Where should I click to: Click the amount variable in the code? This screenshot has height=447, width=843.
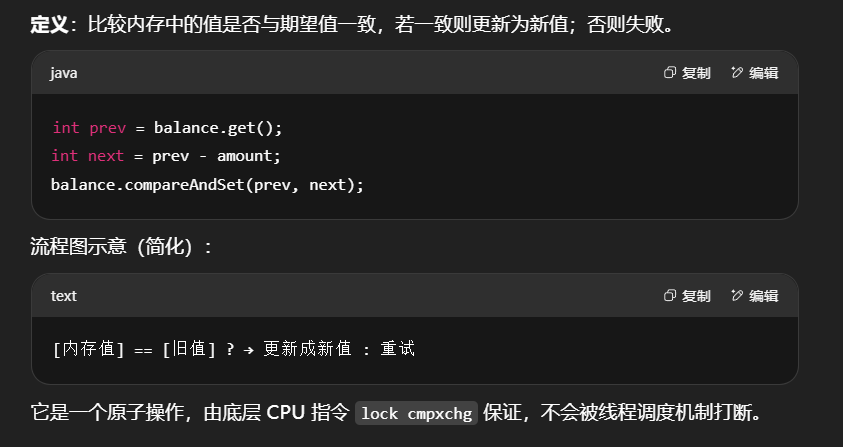coord(248,156)
